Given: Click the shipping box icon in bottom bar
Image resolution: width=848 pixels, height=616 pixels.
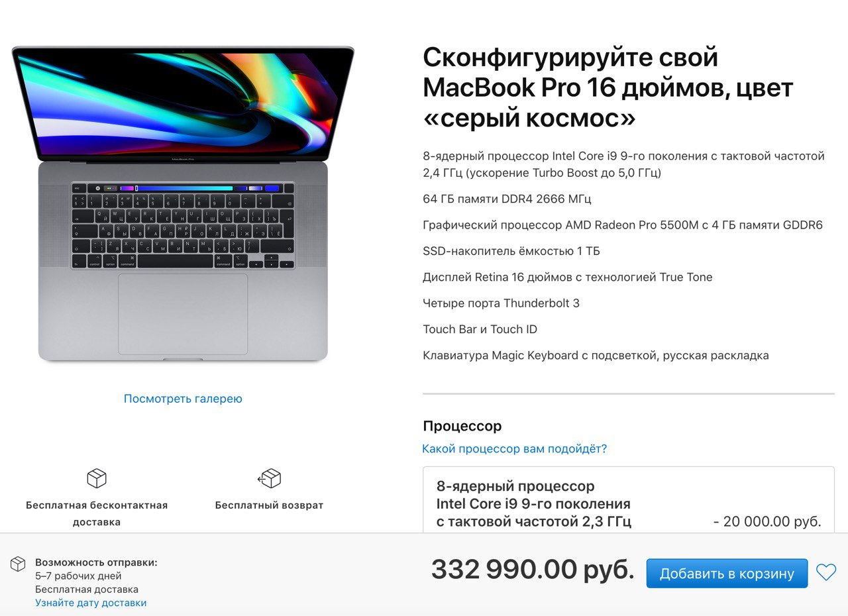Looking at the screenshot, I should [x=18, y=564].
